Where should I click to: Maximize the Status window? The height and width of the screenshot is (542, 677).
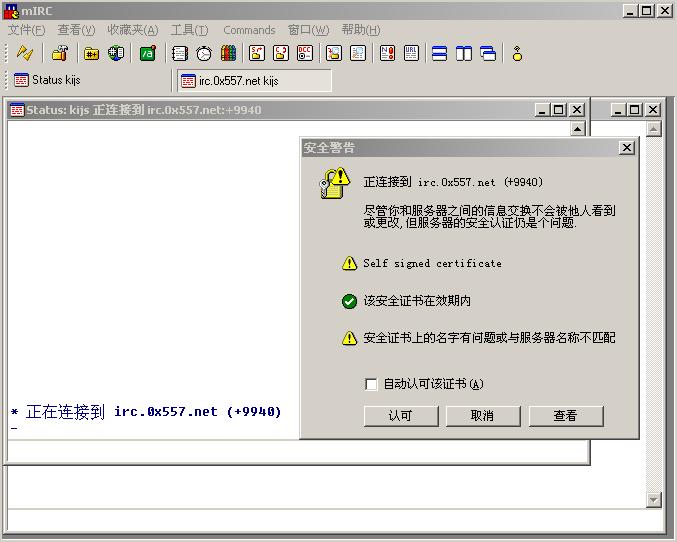558,110
